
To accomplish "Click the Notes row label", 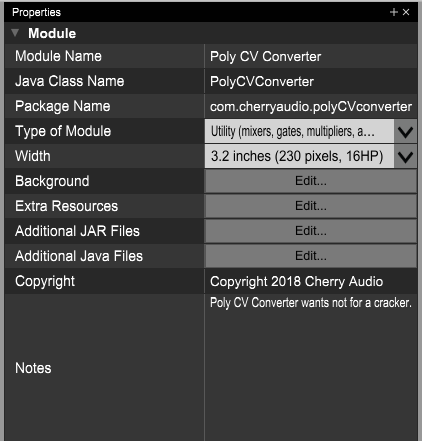I will pos(33,368).
